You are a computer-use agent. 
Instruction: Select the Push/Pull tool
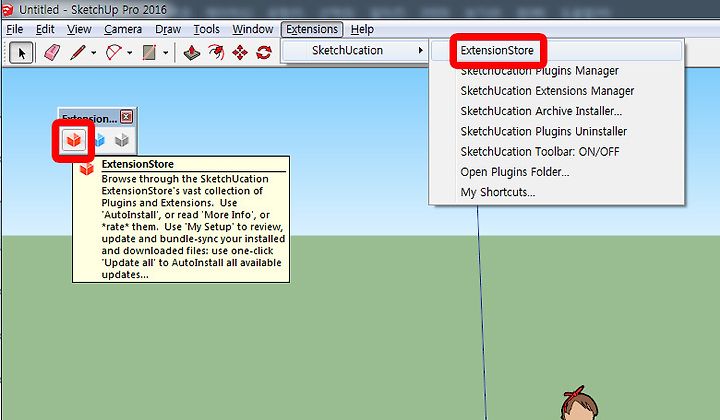point(191,53)
